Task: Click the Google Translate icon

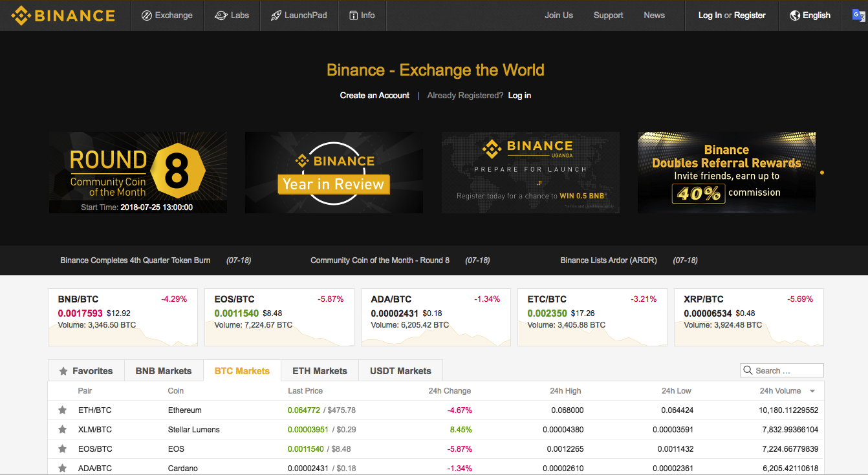Action: tap(858, 16)
